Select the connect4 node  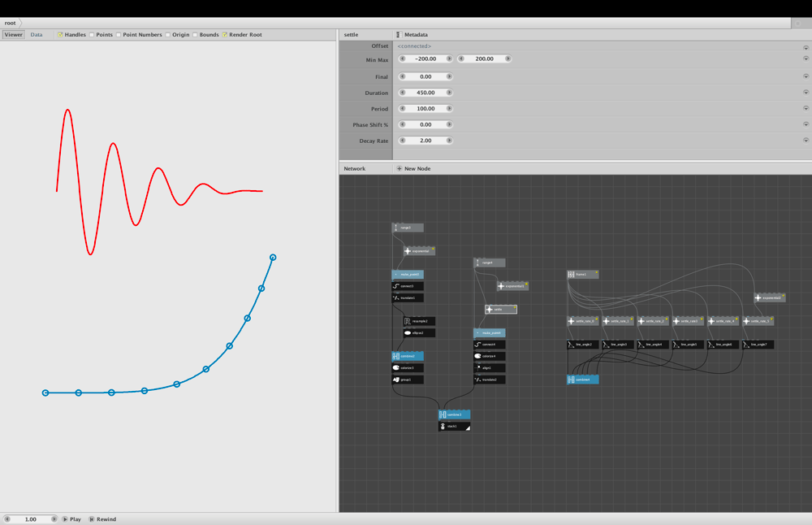490,345
